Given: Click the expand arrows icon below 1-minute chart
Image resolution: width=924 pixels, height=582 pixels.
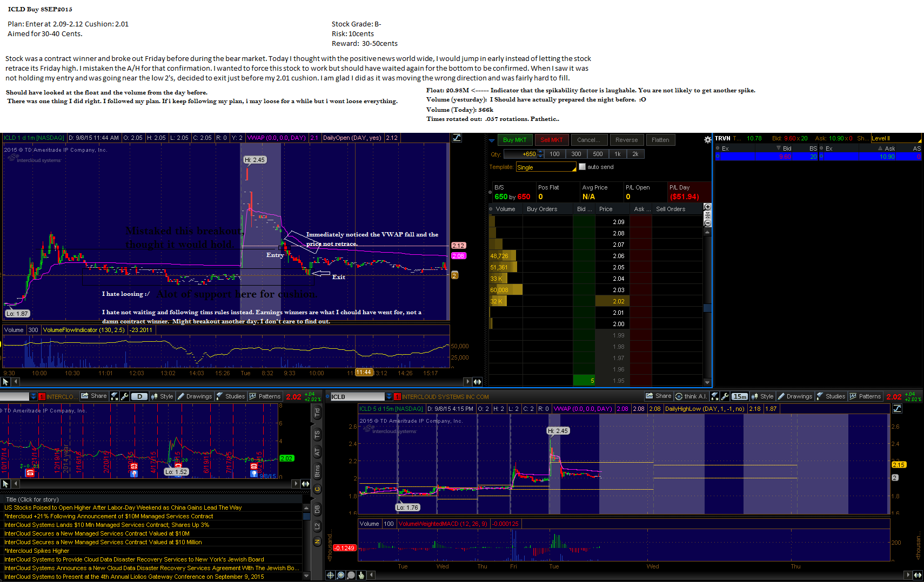Looking at the screenshot, I should click(477, 382).
